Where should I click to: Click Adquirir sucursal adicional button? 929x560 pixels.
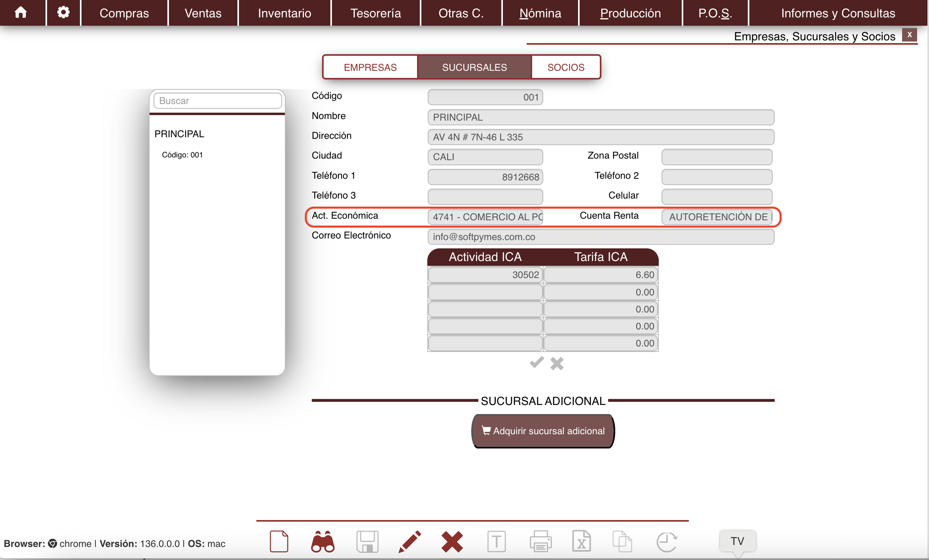click(x=543, y=431)
